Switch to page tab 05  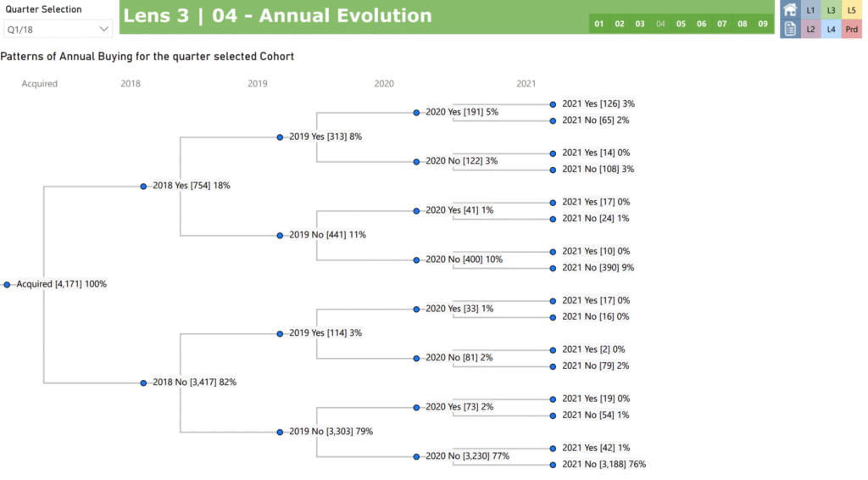(x=681, y=24)
